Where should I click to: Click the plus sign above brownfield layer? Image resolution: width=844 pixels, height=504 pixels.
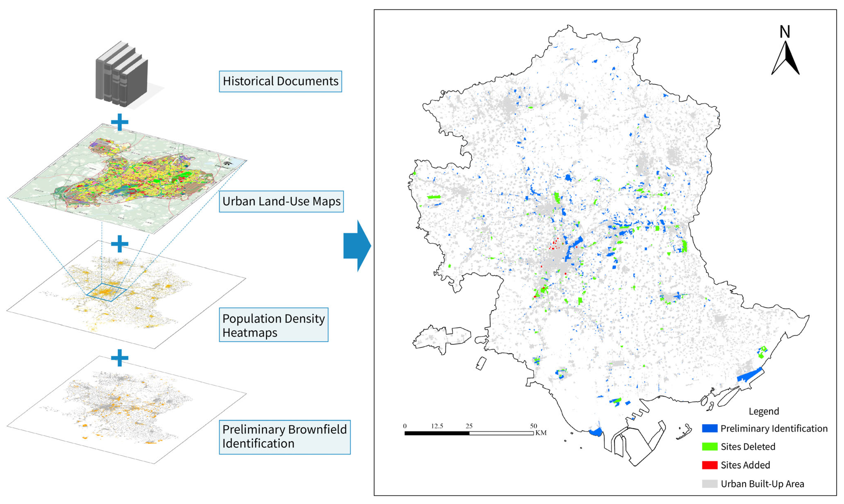coord(120,358)
